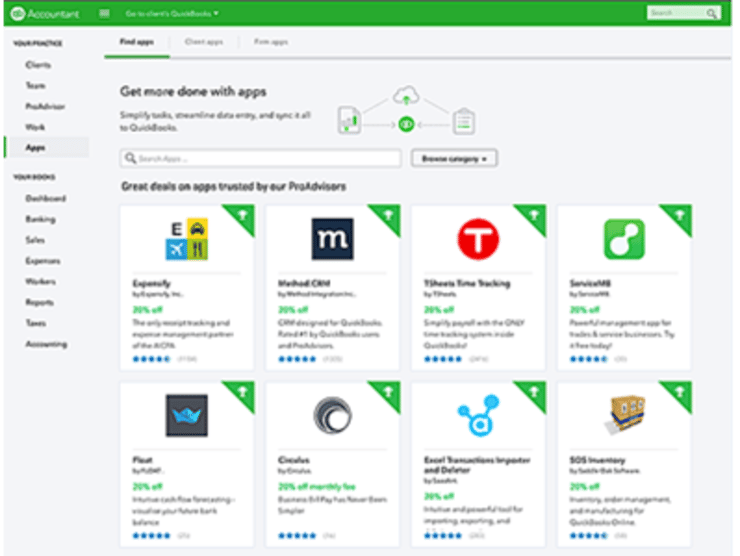740x556 pixels.
Task: Open the Circulus app title
Action: tap(294, 460)
